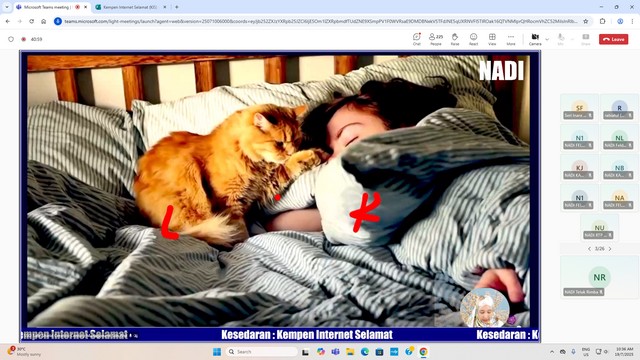Go to previous participants page
The image size is (640, 360).
pyautogui.click(x=589, y=249)
